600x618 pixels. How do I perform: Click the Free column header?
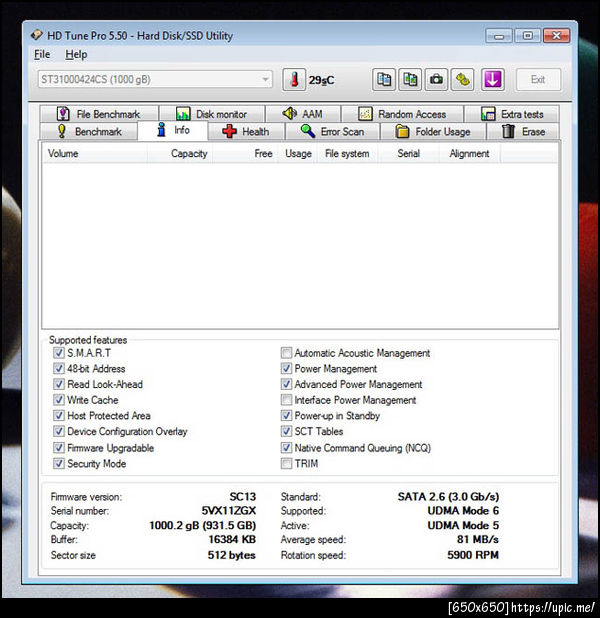pyautogui.click(x=245, y=153)
